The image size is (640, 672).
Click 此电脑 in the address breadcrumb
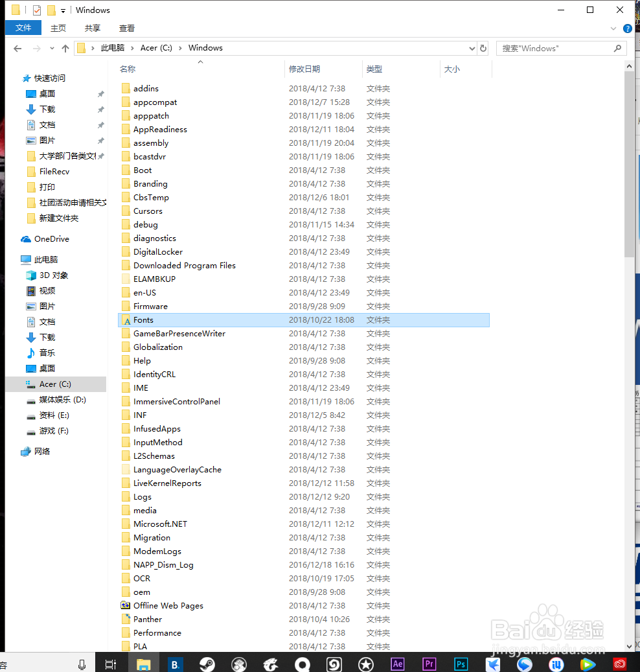point(113,48)
